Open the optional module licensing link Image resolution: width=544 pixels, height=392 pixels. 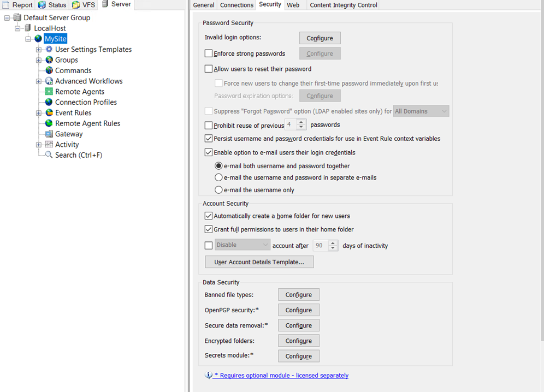click(x=281, y=376)
